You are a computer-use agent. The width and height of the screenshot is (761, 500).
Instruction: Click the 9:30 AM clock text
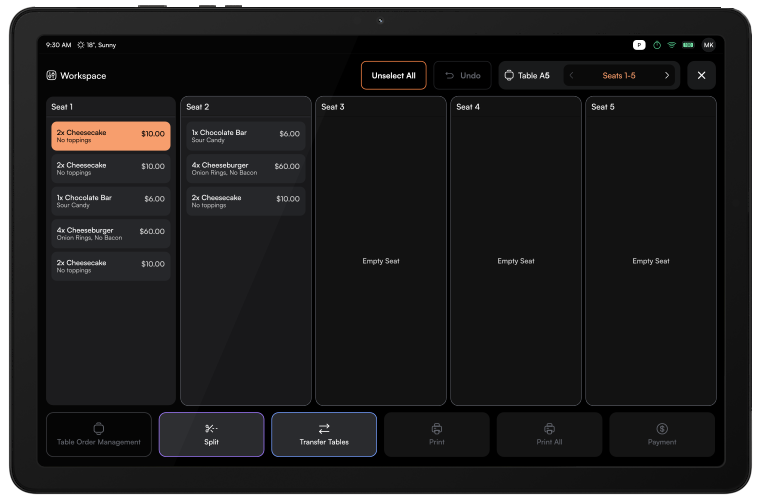pos(59,45)
